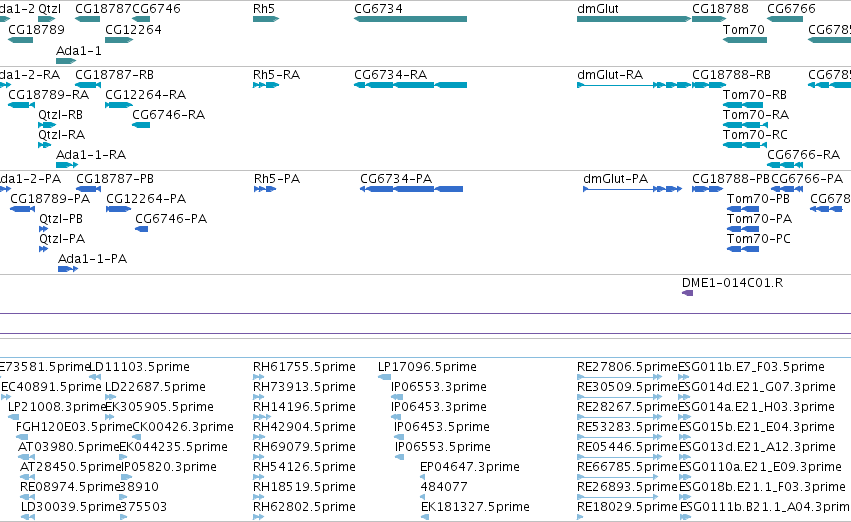
Task: Select the Tom70-RB transcript label
Action: (754, 94)
